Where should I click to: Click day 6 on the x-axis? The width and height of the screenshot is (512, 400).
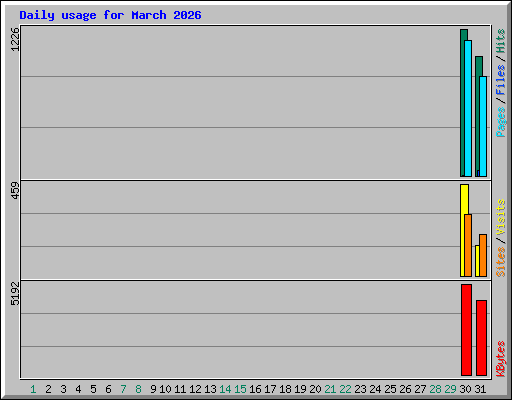(108, 389)
